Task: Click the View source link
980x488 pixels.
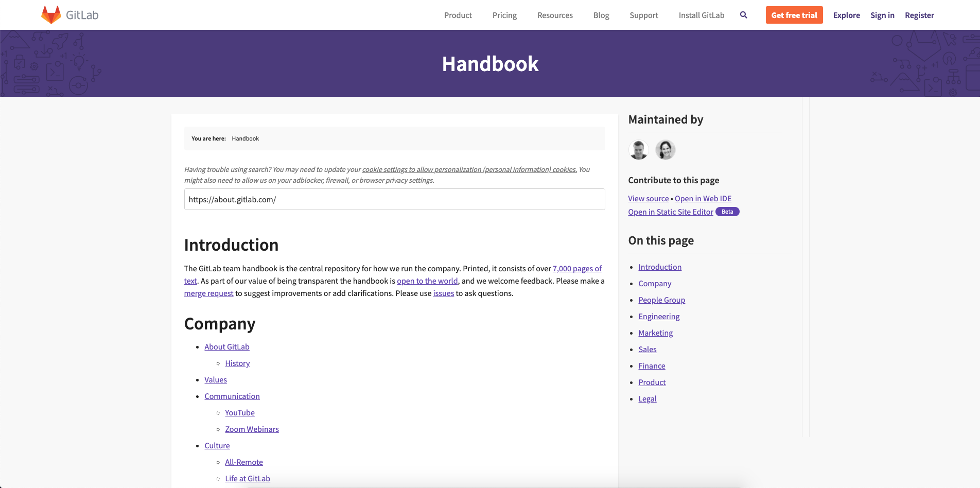Action: (649, 199)
